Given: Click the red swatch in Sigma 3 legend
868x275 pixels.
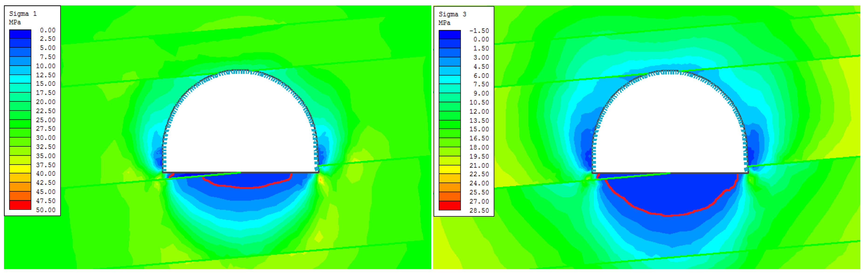Looking at the screenshot, I should [449, 205].
